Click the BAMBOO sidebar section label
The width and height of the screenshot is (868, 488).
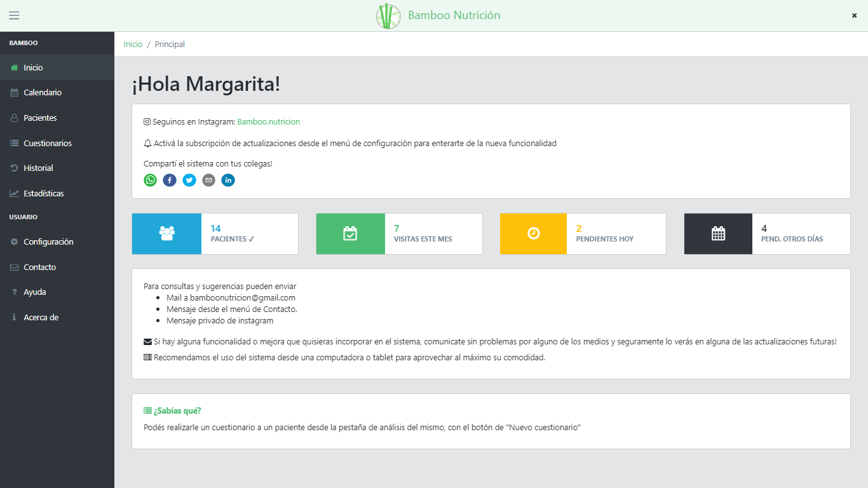click(24, 43)
